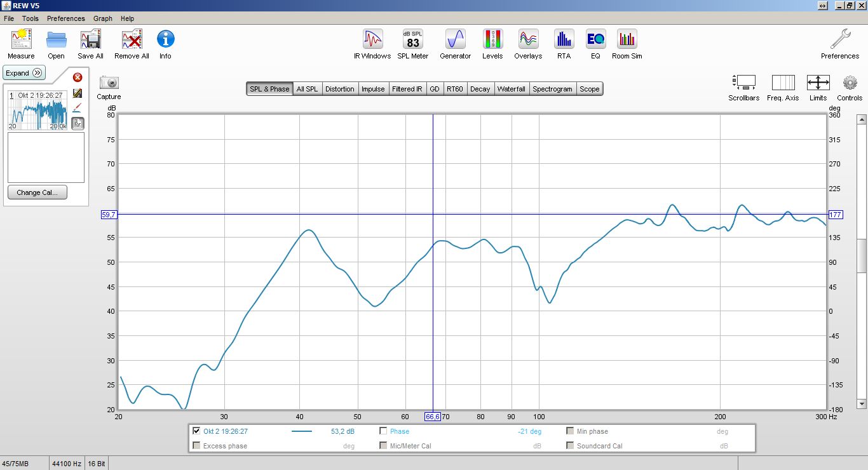Image resolution: width=868 pixels, height=470 pixels.
Task: Click the 53,2 dB legend value
Action: click(x=342, y=431)
